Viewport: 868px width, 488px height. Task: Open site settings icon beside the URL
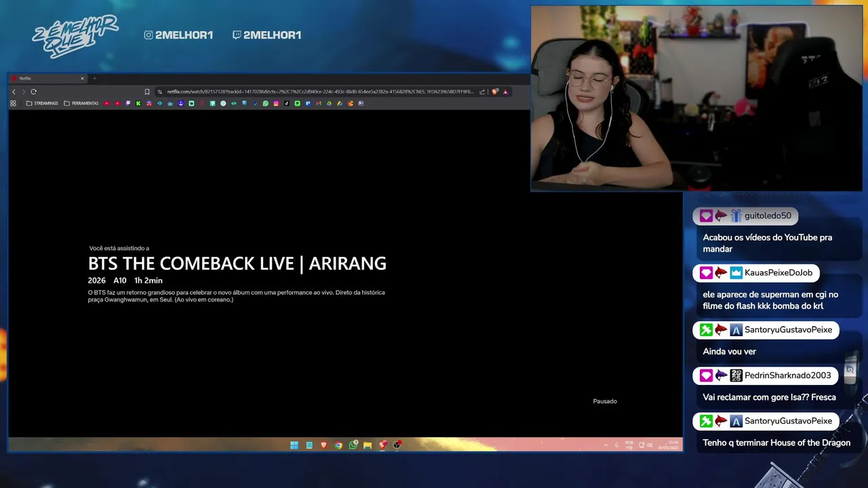160,91
